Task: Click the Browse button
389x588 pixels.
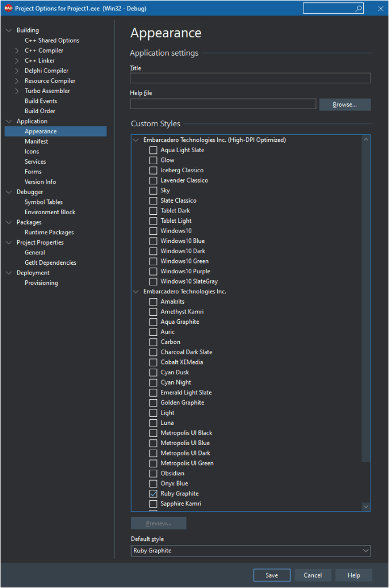Action: pos(345,105)
